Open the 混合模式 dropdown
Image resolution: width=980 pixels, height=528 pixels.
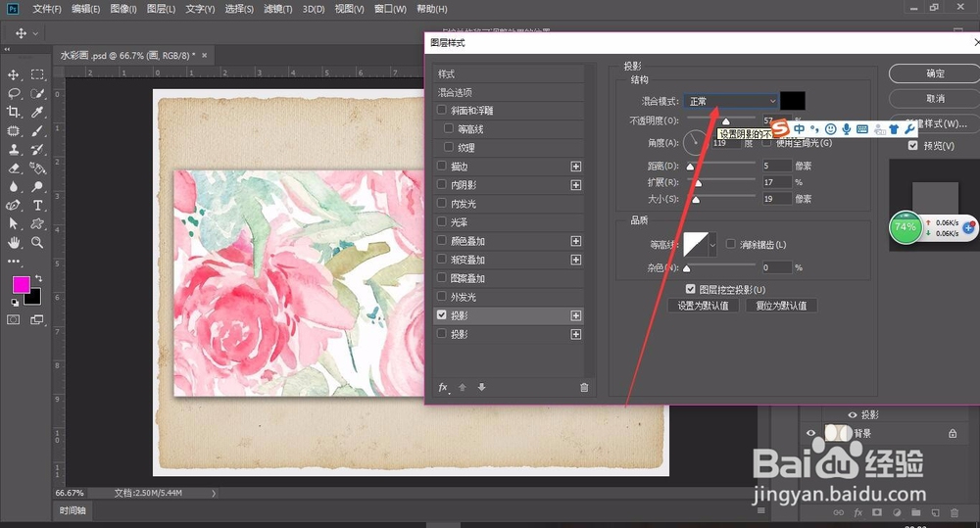click(x=731, y=101)
